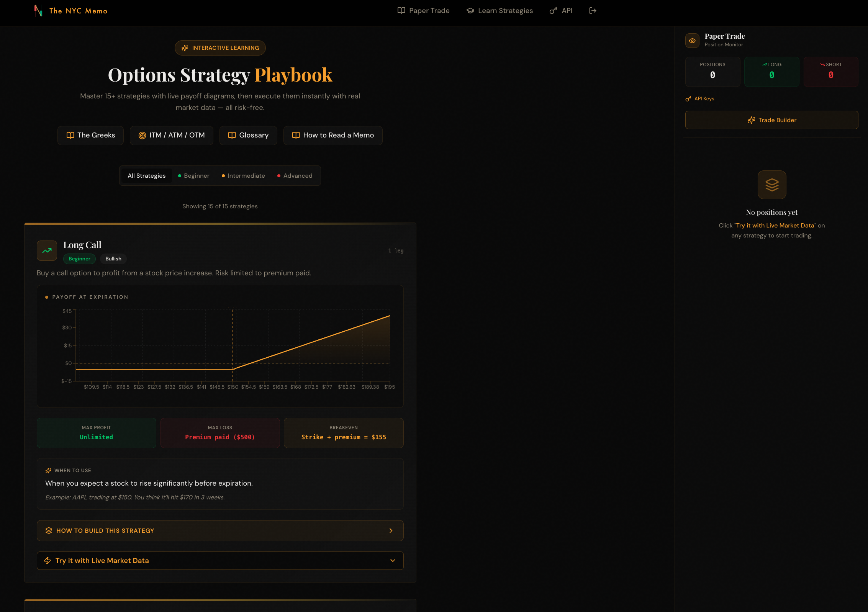Filter strategies by Advanced
868x612 pixels.
coord(295,176)
